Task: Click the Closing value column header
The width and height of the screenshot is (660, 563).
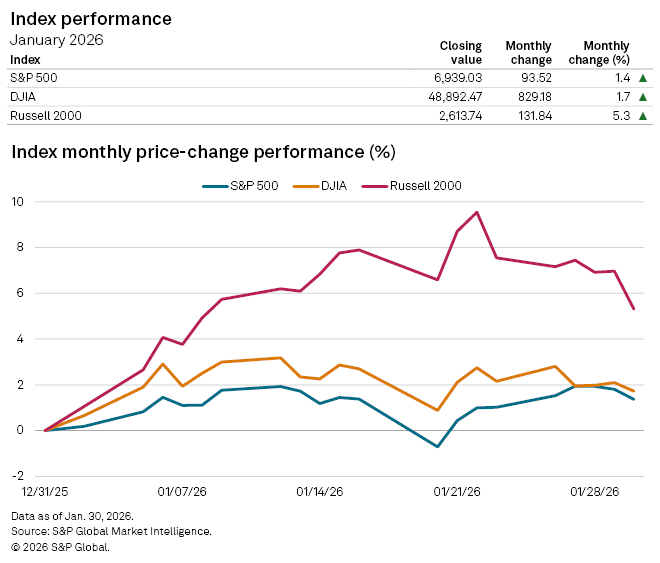Action: (460, 52)
